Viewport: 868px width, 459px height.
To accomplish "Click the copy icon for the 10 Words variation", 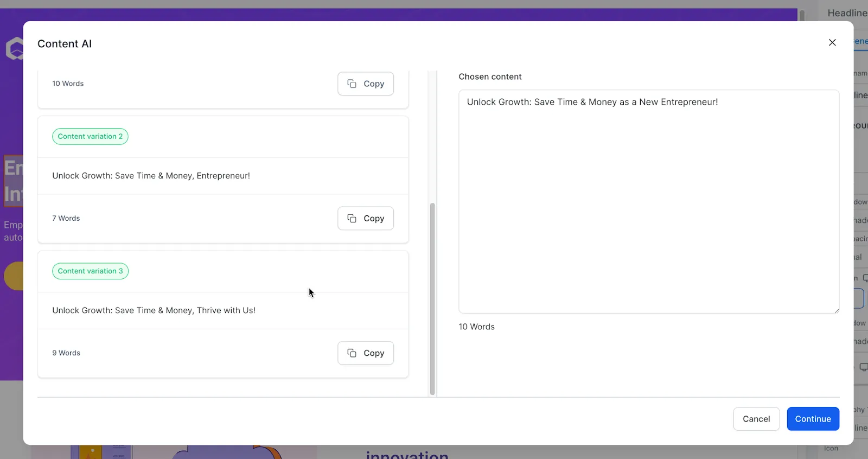I will pos(352,84).
